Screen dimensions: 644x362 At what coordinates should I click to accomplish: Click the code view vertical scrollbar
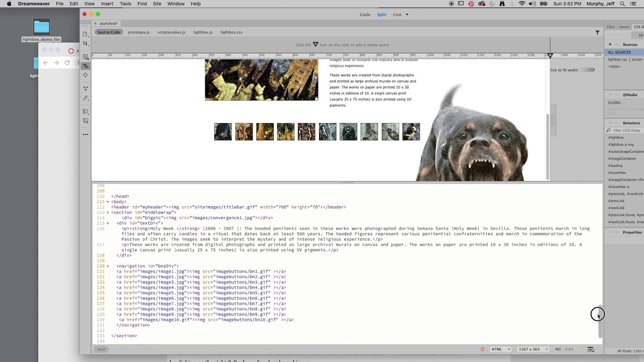point(600,321)
